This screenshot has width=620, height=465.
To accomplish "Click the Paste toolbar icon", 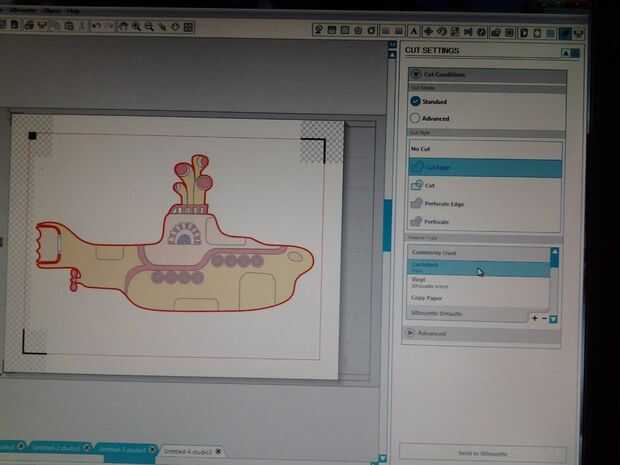I will point(69,26).
